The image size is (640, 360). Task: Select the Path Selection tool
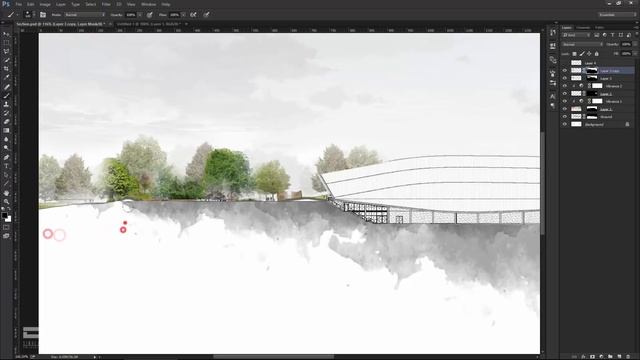[6, 175]
